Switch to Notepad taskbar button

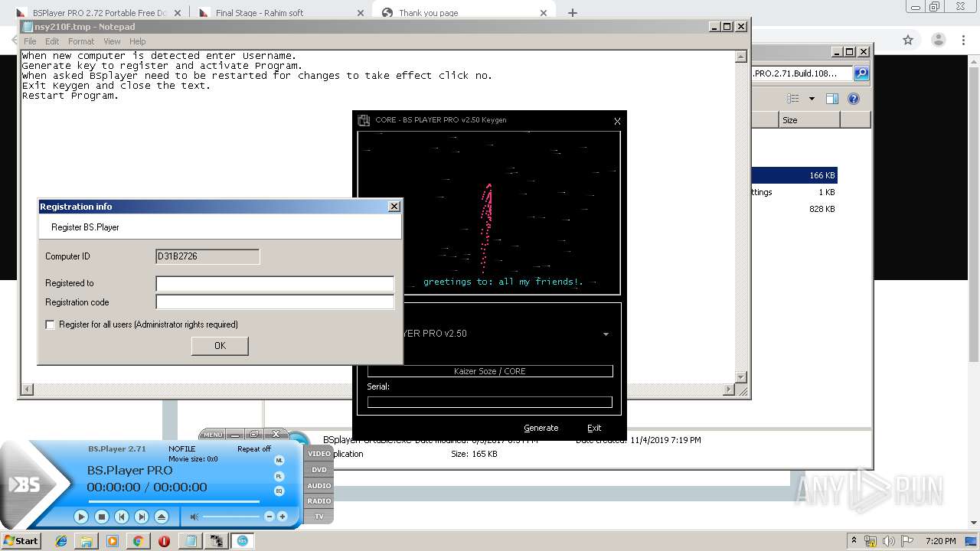coord(190,541)
